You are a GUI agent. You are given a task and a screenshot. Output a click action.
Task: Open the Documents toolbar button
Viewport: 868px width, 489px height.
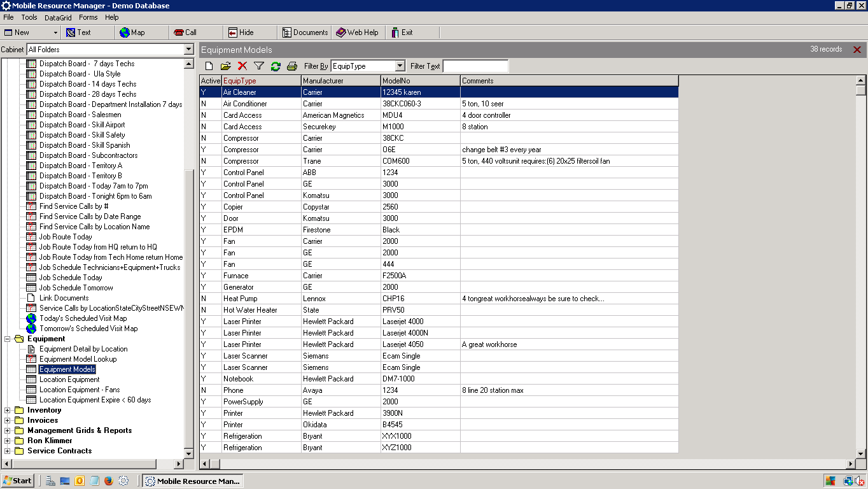tap(305, 32)
